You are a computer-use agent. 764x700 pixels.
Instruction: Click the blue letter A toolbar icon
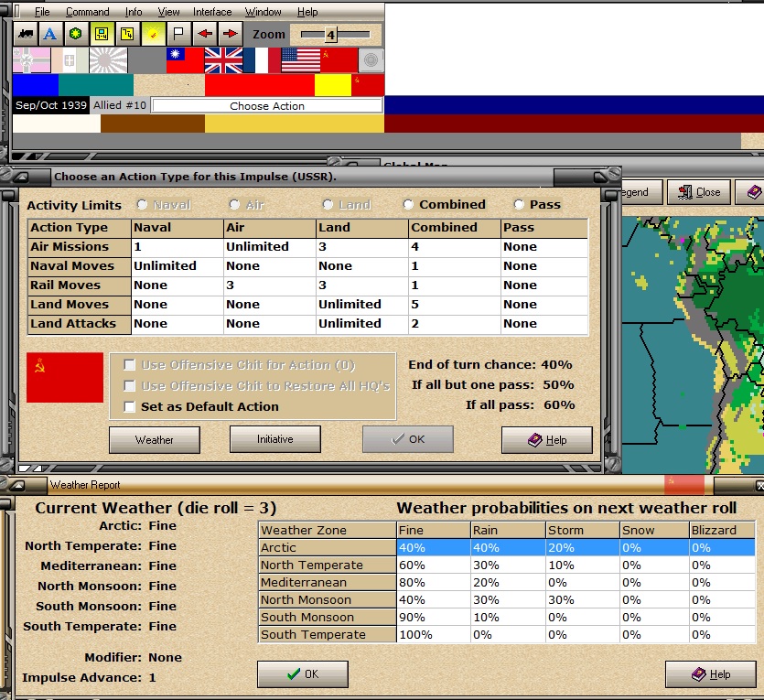tap(49, 34)
